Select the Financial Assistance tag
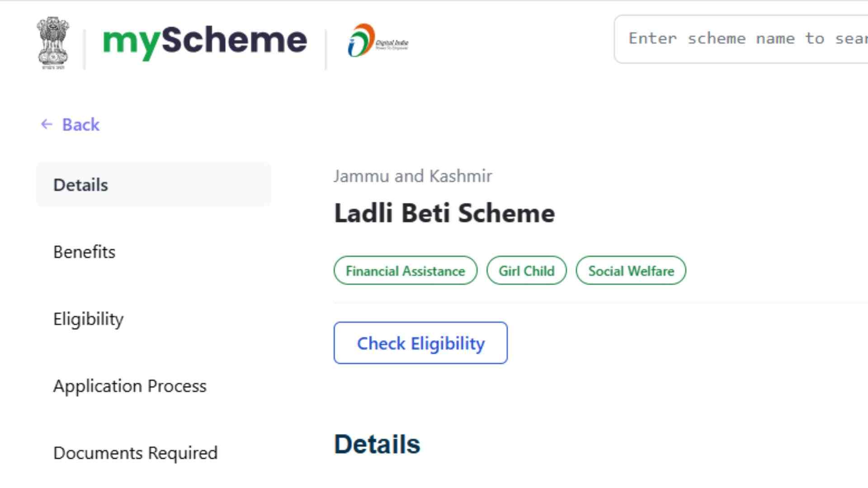868x488 pixels. click(405, 271)
